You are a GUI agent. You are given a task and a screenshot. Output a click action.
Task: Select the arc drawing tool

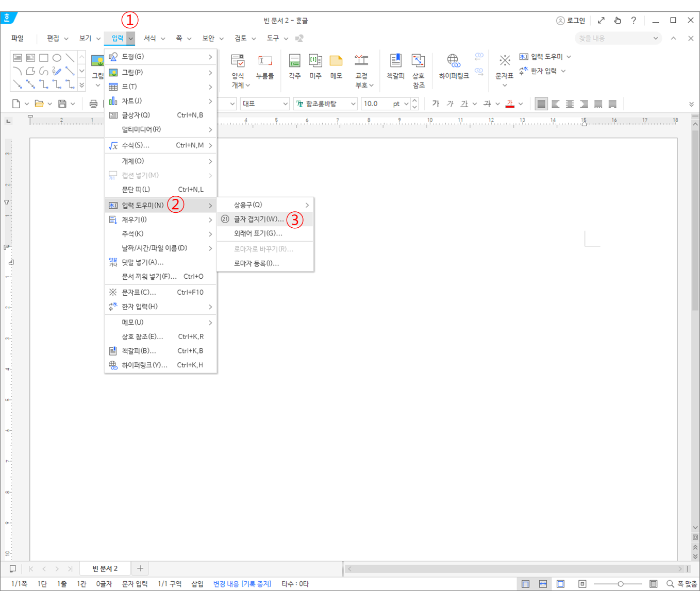point(18,71)
